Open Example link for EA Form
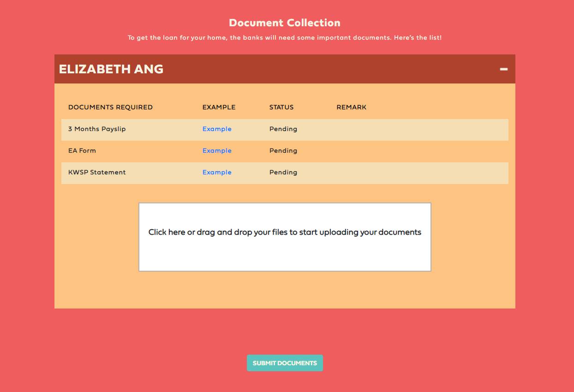Image resolution: width=574 pixels, height=392 pixels. pyautogui.click(x=217, y=151)
